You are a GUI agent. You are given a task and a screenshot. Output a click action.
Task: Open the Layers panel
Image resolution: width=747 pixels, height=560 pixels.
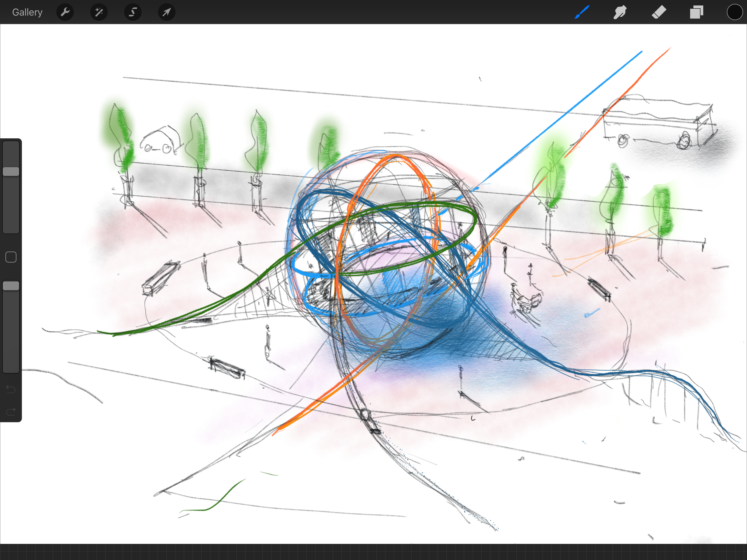696,12
